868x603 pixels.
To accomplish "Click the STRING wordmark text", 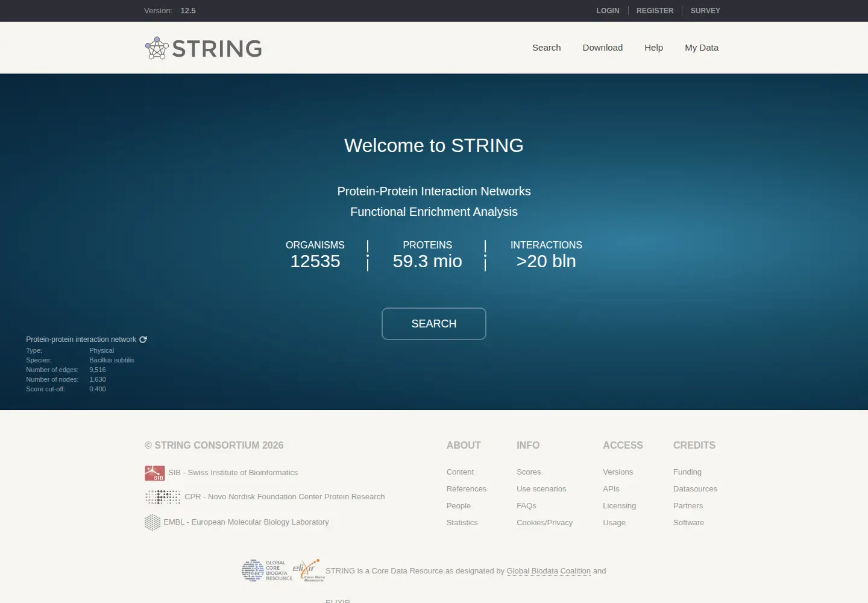I will 217,49.
